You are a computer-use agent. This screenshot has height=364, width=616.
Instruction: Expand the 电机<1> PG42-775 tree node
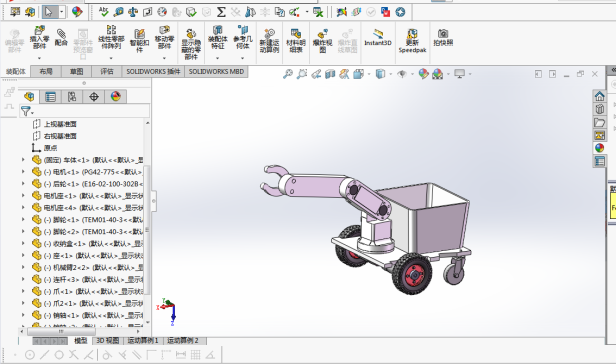tap(23, 172)
